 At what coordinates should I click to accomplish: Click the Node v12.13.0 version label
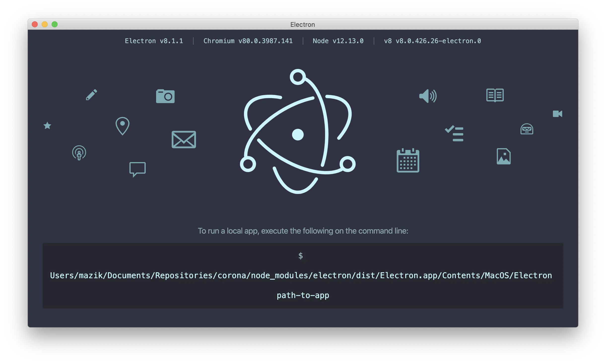[x=338, y=41]
